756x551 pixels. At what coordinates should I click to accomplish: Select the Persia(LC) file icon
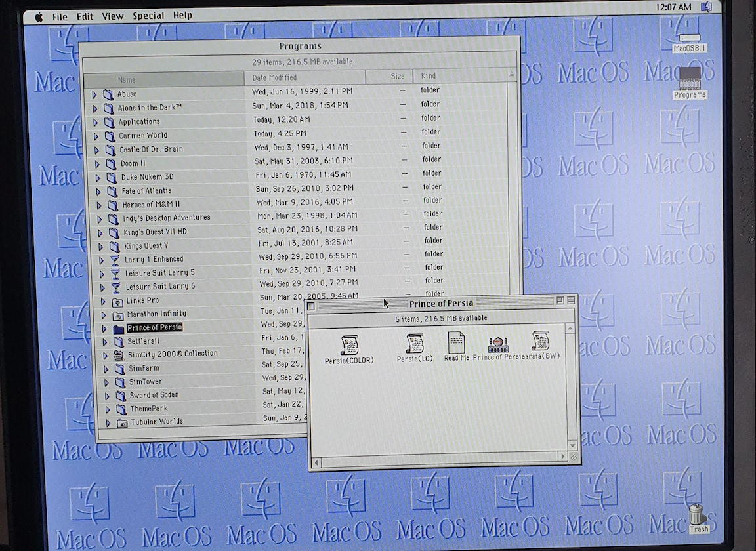[x=415, y=344]
